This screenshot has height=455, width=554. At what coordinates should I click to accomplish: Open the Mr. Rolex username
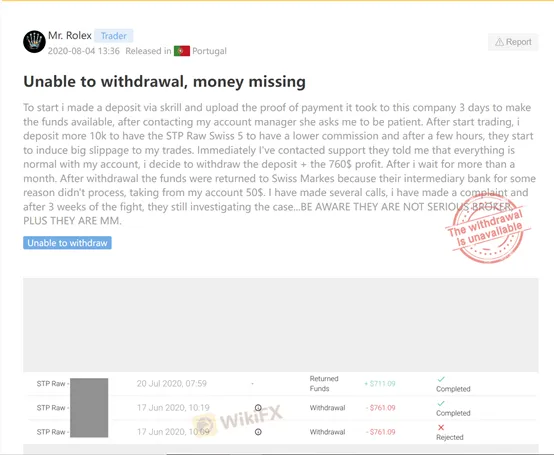tap(70, 36)
